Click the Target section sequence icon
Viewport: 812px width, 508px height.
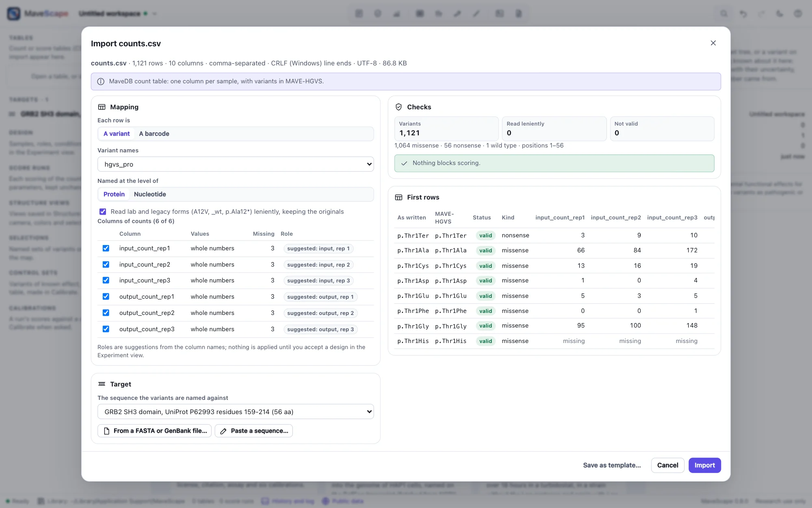click(102, 384)
